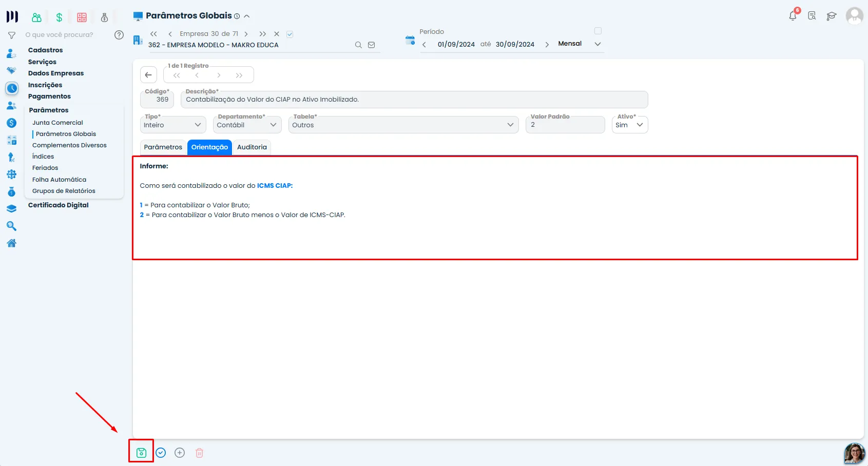Open the Mensal period dropdown
The image size is (868, 466).
click(x=580, y=44)
